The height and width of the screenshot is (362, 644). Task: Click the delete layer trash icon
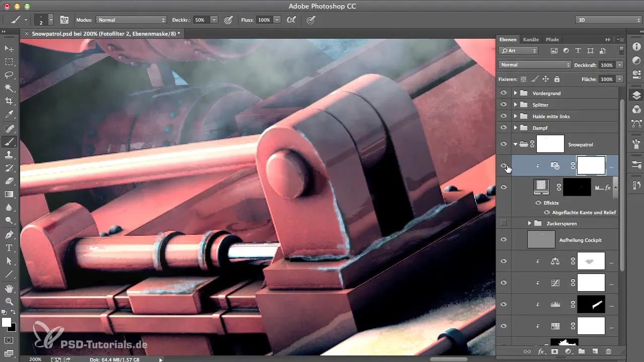(608, 351)
